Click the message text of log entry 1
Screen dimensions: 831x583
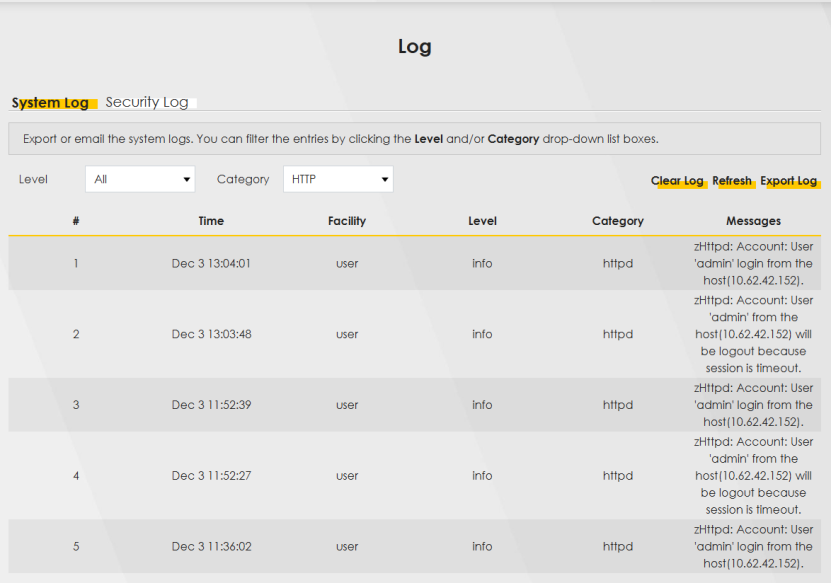click(x=753, y=264)
